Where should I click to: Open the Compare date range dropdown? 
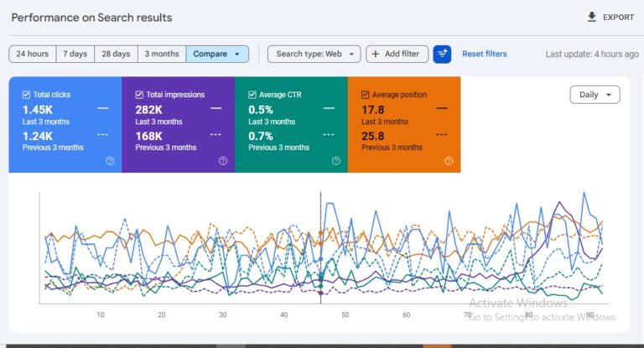217,54
